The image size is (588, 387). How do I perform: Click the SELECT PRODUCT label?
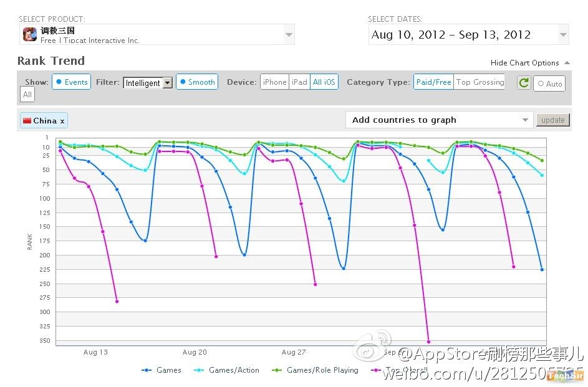pos(52,19)
